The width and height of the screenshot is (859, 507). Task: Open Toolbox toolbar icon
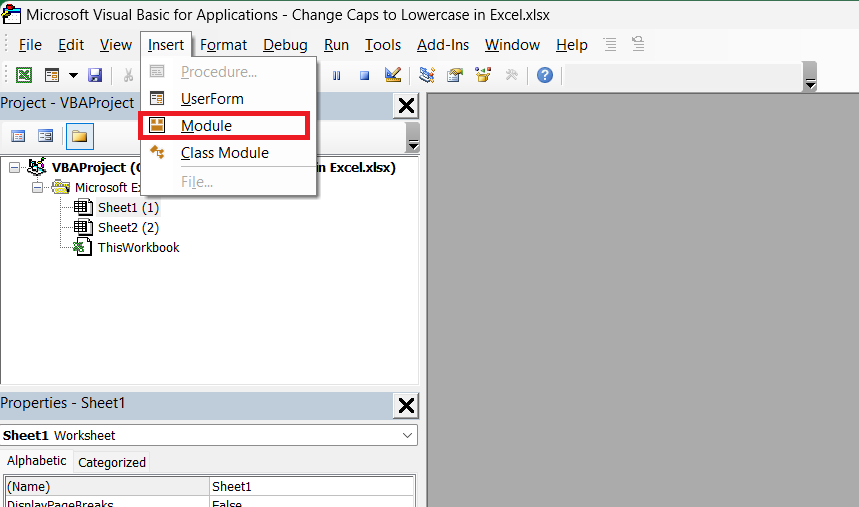coord(512,75)
